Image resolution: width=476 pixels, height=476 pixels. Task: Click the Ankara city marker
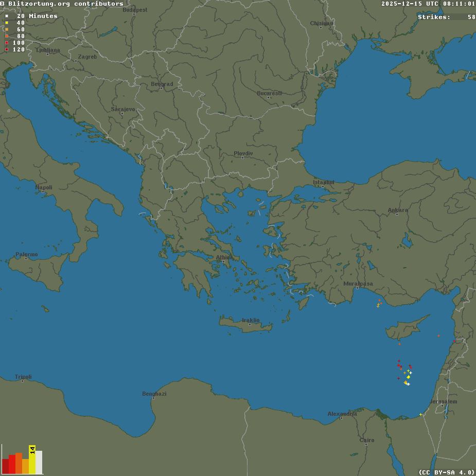397,214
